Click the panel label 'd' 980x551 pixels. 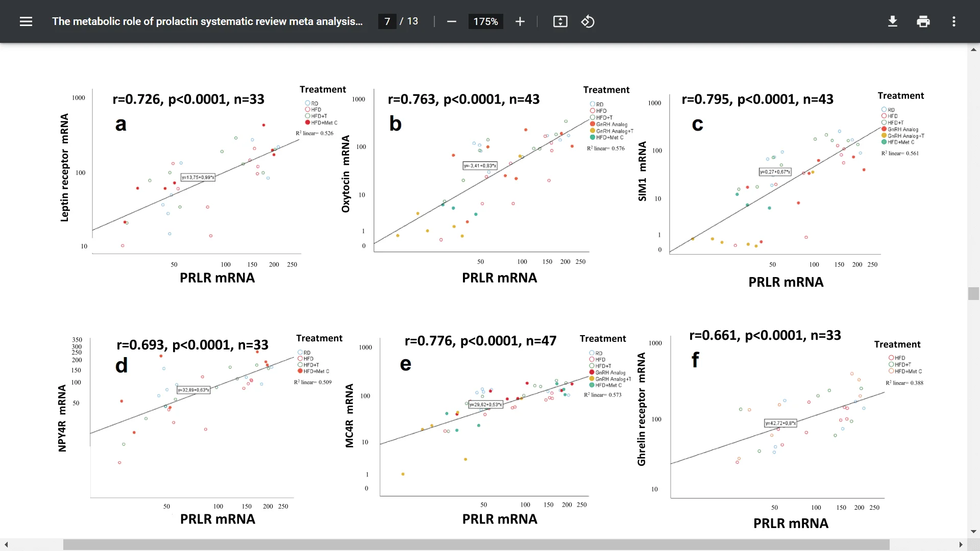[x=121, y=365]
